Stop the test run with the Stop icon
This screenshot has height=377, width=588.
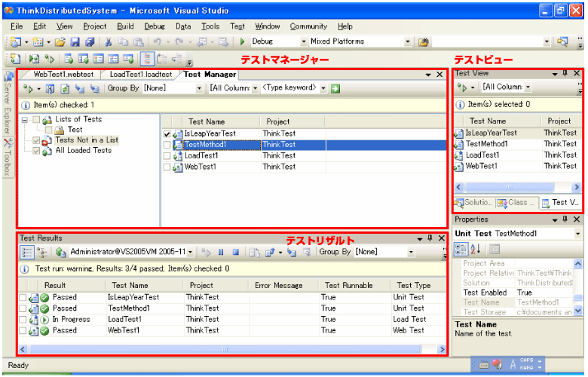tap(235, 252)
